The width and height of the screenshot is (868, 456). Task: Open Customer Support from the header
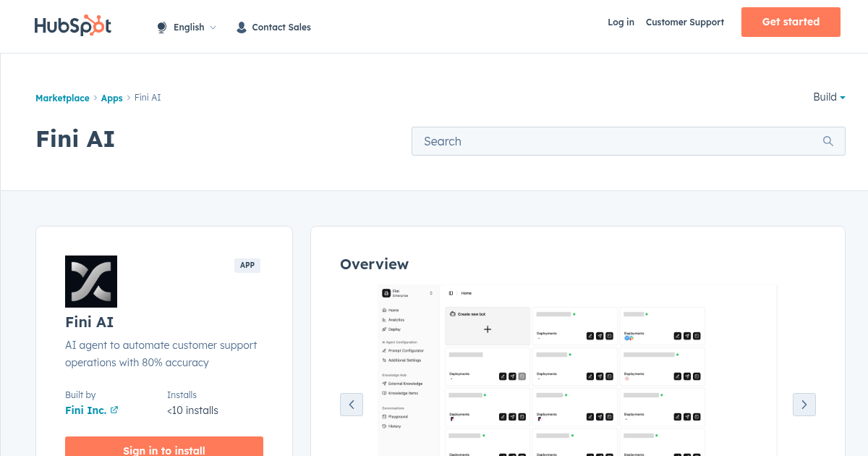tap(684, 22)
